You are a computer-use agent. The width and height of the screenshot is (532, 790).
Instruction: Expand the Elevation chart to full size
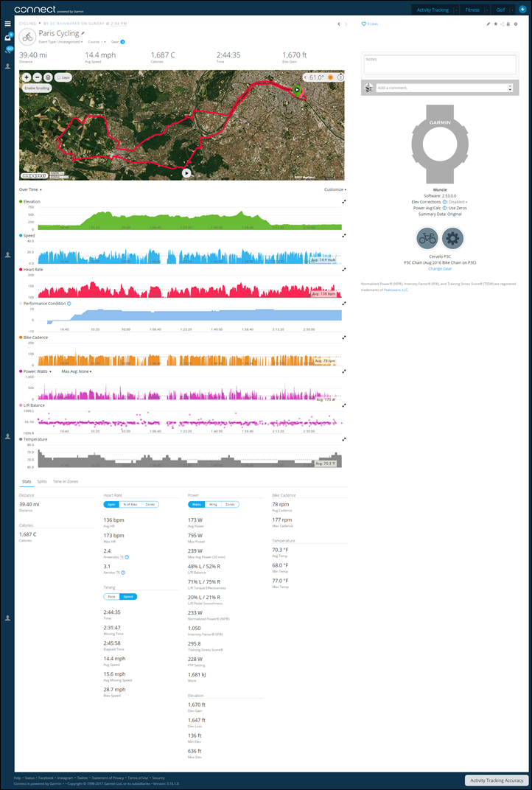click(x=343, y=201)
